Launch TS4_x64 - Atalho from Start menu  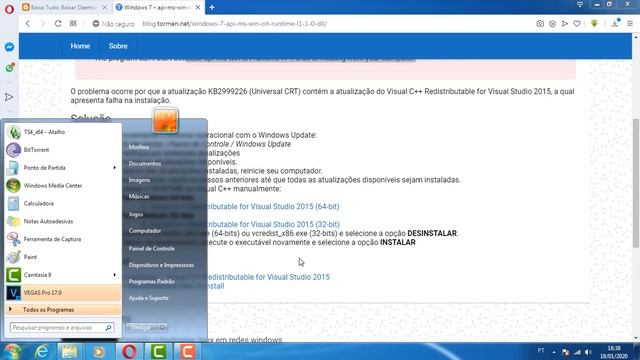pyautogui.click(x=63, y=132)
